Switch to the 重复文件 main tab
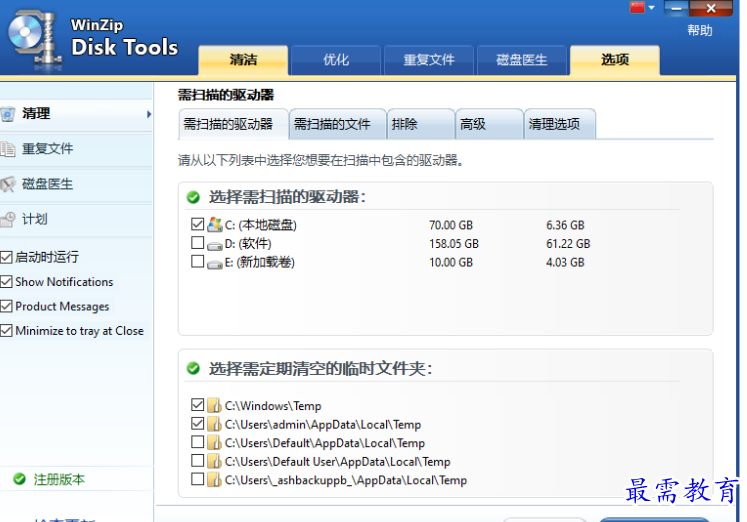747x522 pixels. click(x=429, y=60)
